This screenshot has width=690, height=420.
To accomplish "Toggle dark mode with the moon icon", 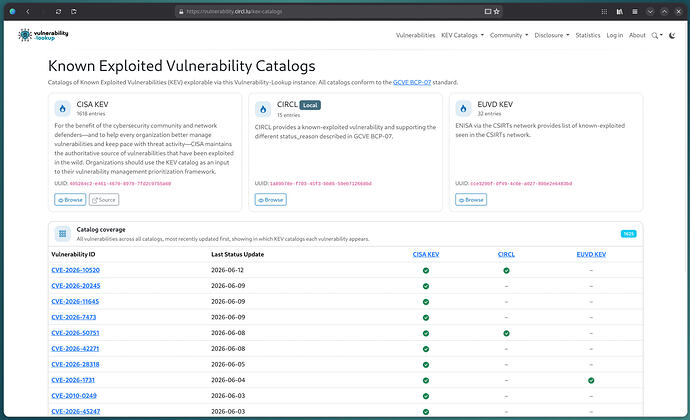I will pos(672,35).
